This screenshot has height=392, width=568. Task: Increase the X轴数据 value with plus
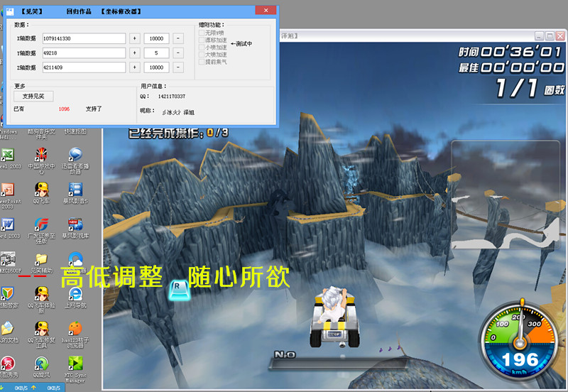click(x=135, y=38)
